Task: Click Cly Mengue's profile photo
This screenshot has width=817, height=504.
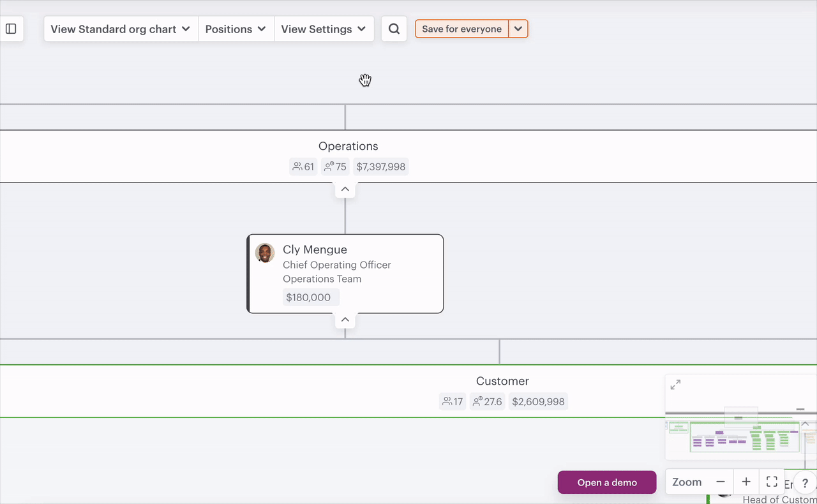Action: [x=265, y=253]
